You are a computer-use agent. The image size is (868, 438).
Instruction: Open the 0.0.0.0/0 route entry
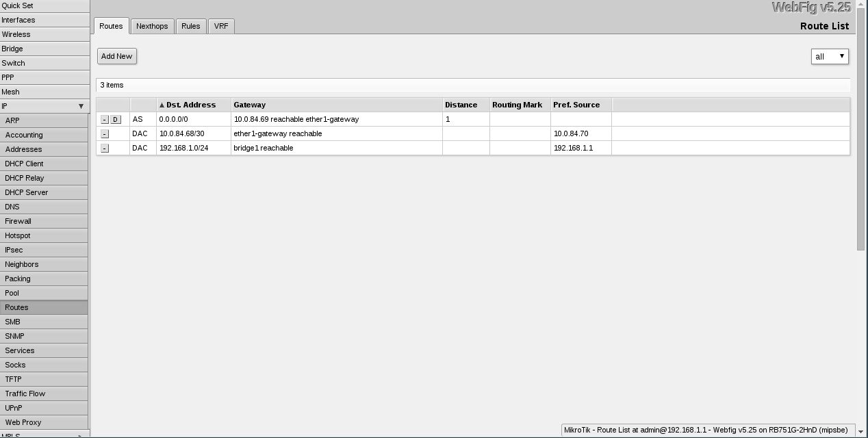click(x=173, y=119)
